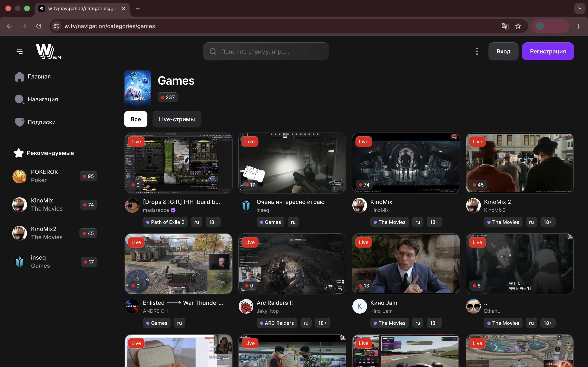Open madarapoe channel avatar
This screenshot has width=588, height=367.
click(132, 205)
